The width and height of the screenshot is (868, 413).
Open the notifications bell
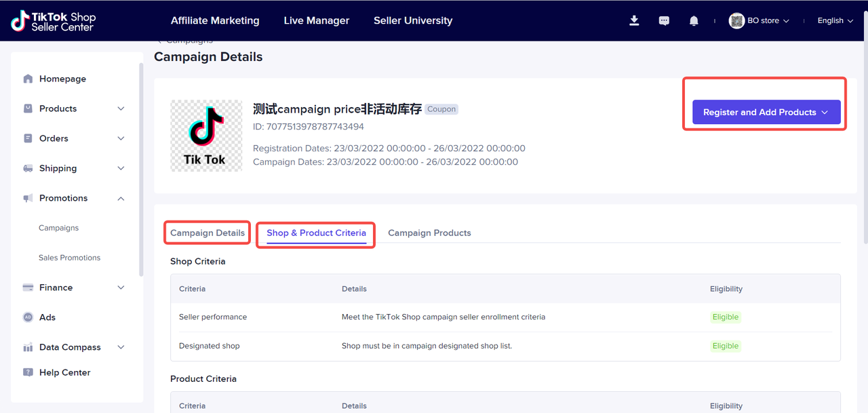click(694, 21)
